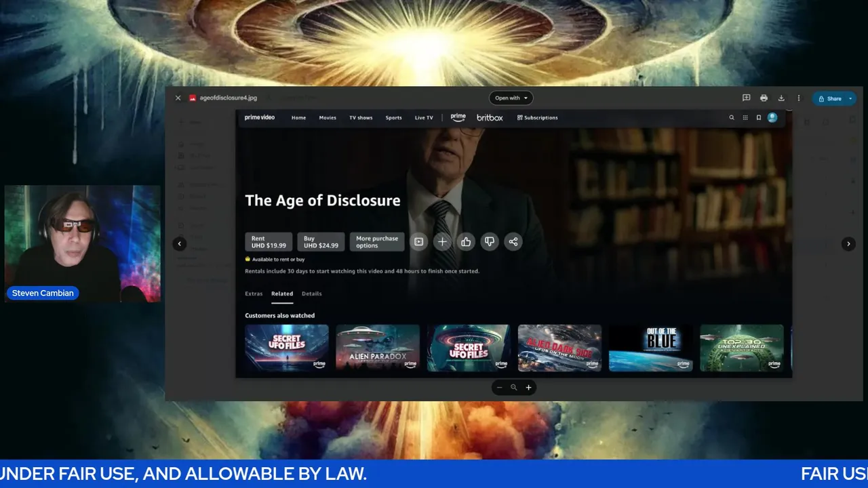Viewport: 868px width, 488px height.
Task: Click the share icon for the title
Action: point(513,242)
